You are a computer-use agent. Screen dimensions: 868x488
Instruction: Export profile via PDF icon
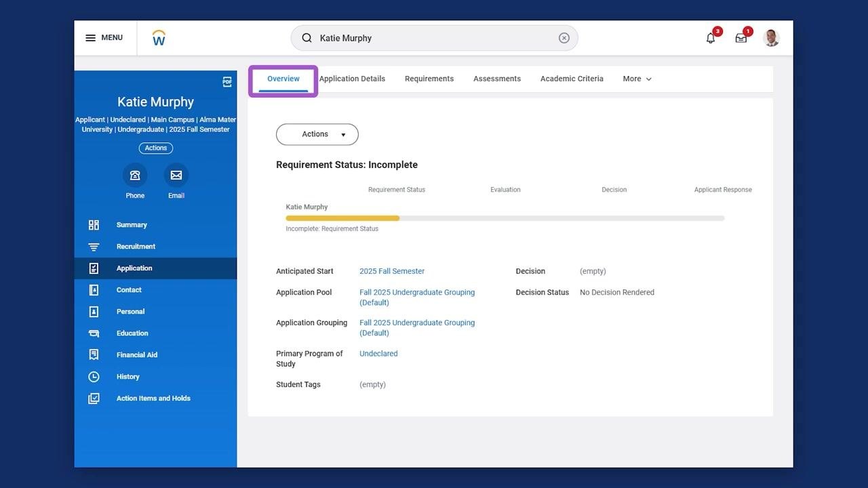[x=227, y=82]
